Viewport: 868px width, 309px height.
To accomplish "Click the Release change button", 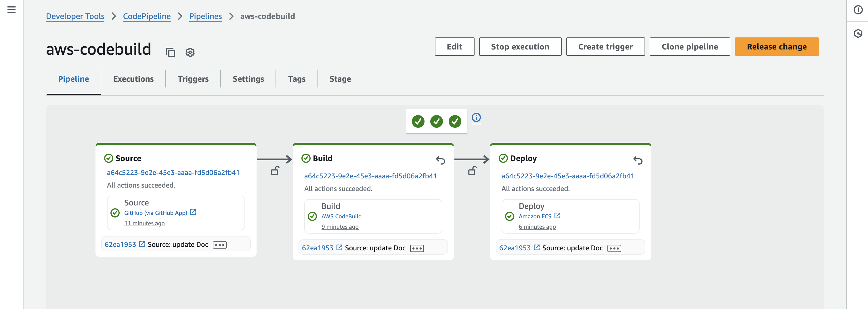I will (x=776, y=47).
